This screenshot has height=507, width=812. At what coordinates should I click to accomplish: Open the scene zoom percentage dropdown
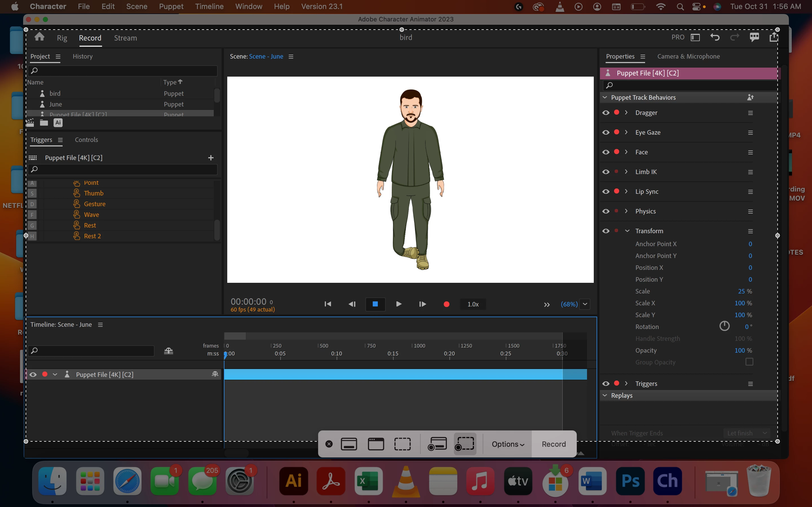coord(585,304)
